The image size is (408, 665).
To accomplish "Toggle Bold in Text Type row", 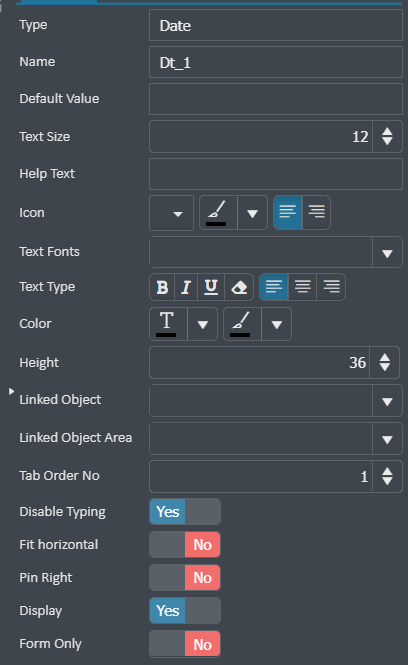I will pyautogui.click(x=162, y=287).
